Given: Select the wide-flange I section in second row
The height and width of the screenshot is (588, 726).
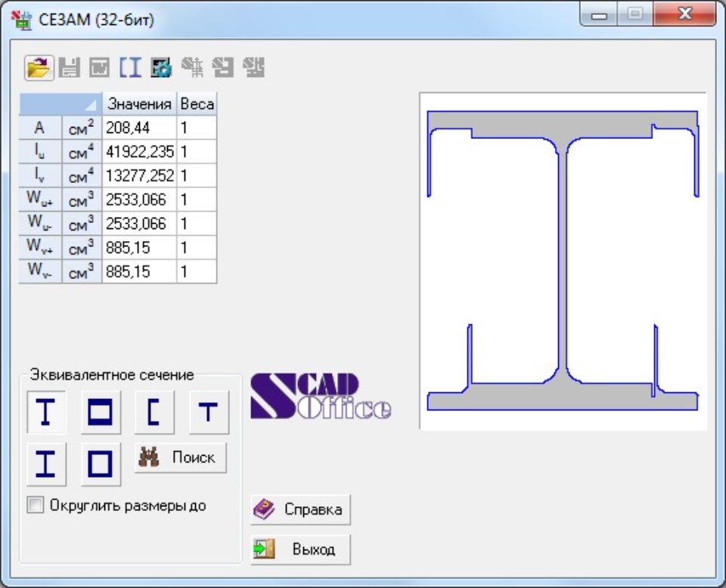Looking at the screenshot, I should (x=46, y=464).
